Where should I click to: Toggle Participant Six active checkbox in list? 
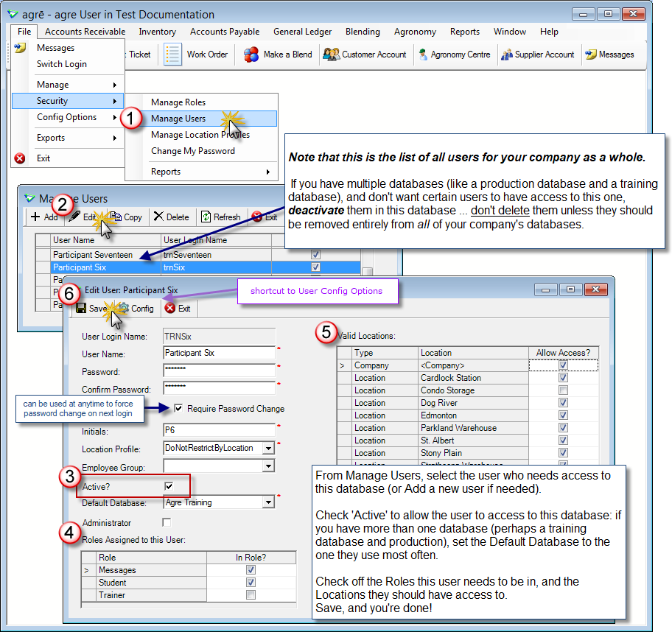click(x=316, y=267)
